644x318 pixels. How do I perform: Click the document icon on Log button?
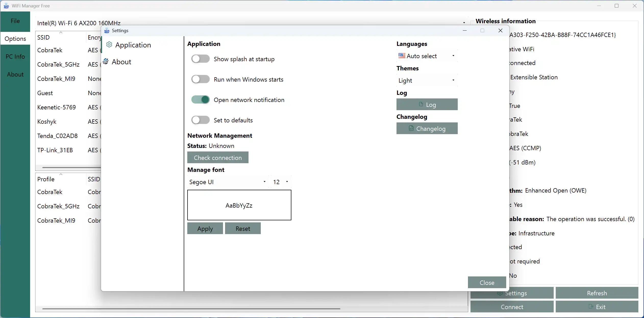coord(421,104)
